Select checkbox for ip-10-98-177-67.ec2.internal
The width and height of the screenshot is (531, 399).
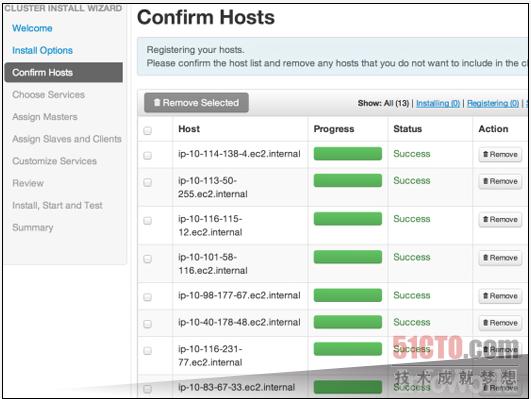tap(147, 297)
